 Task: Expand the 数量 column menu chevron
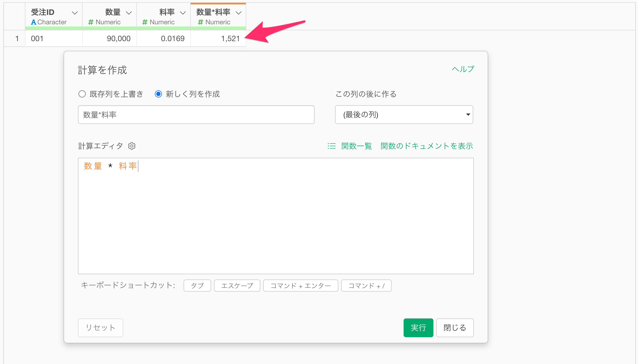point(129,13)
